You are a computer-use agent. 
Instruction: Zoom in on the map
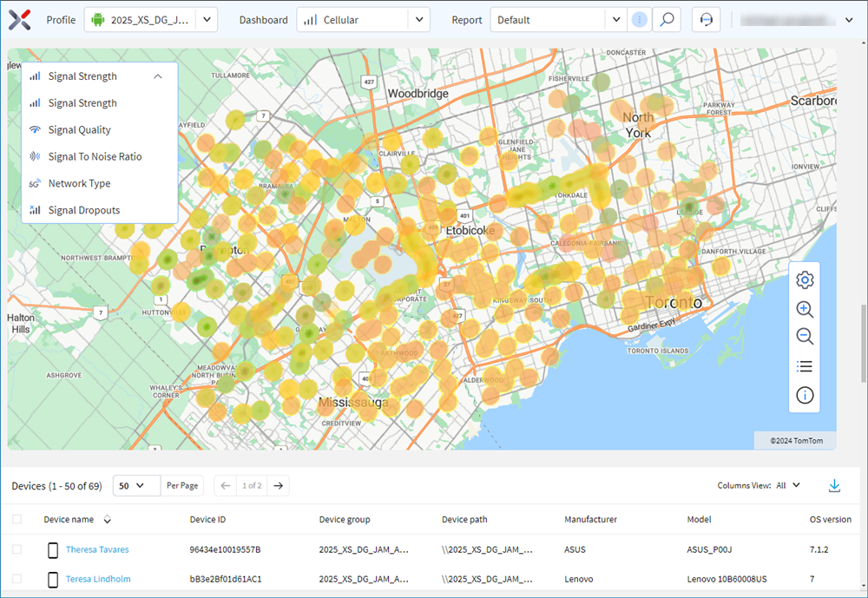point(805,309)
